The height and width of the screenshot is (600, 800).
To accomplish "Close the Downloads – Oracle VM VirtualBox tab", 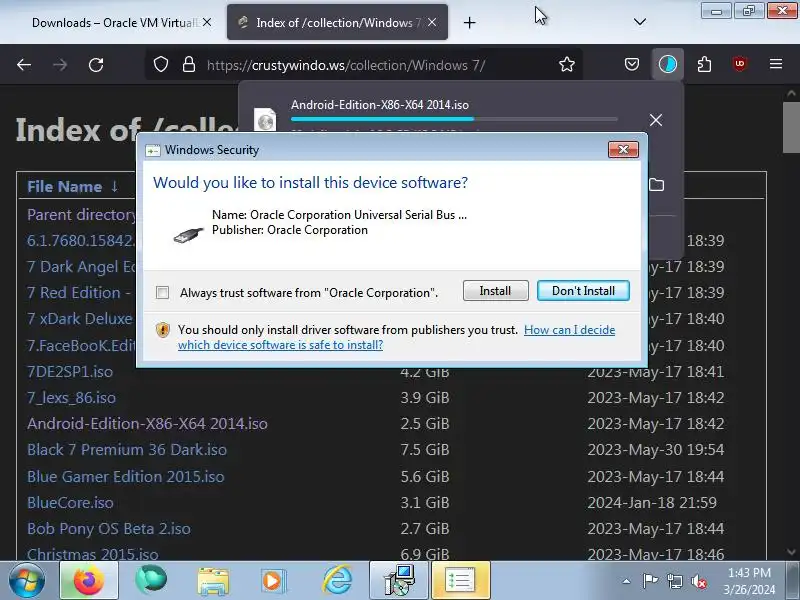I will [207, 22].
